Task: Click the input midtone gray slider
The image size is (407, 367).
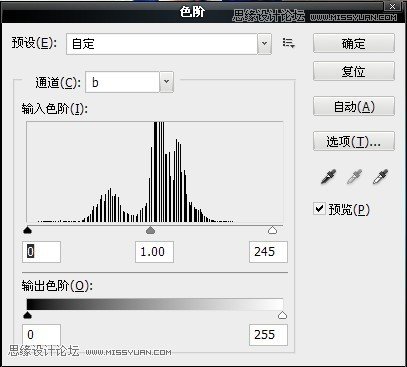Action: pyautogui.click(x=151, y=230)
